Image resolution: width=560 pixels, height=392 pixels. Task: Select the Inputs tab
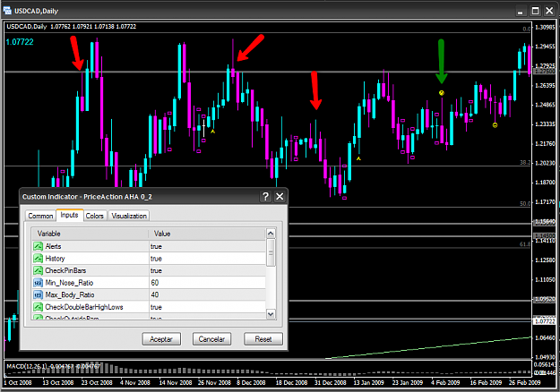coord(69,215)
